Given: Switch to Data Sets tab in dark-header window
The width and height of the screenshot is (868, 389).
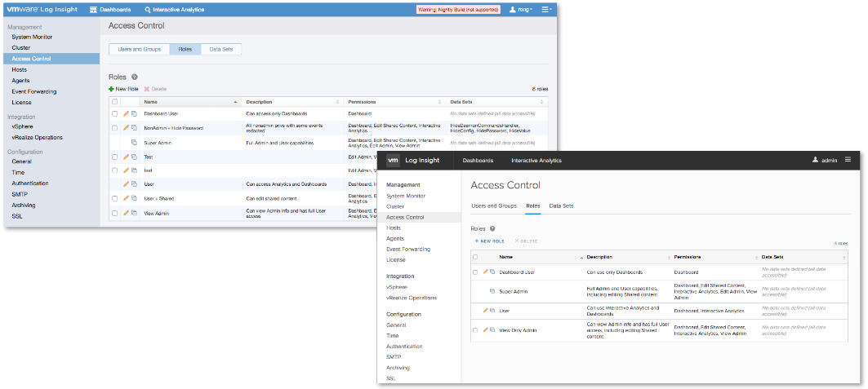Looking at the screenshot, I should [561, 206].
